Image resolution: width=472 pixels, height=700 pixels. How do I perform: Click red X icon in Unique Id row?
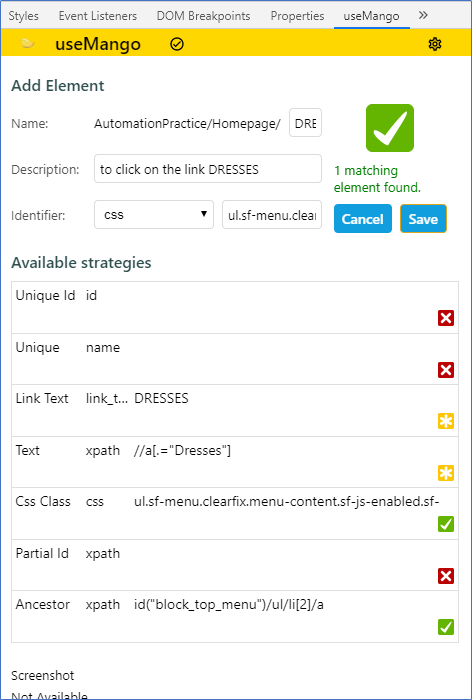pyautogui.click(x=446, y=318)
